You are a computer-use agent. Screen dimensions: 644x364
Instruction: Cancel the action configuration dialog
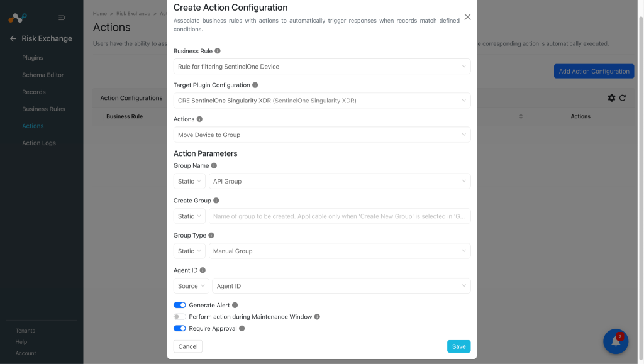click(x=187, y=346)
